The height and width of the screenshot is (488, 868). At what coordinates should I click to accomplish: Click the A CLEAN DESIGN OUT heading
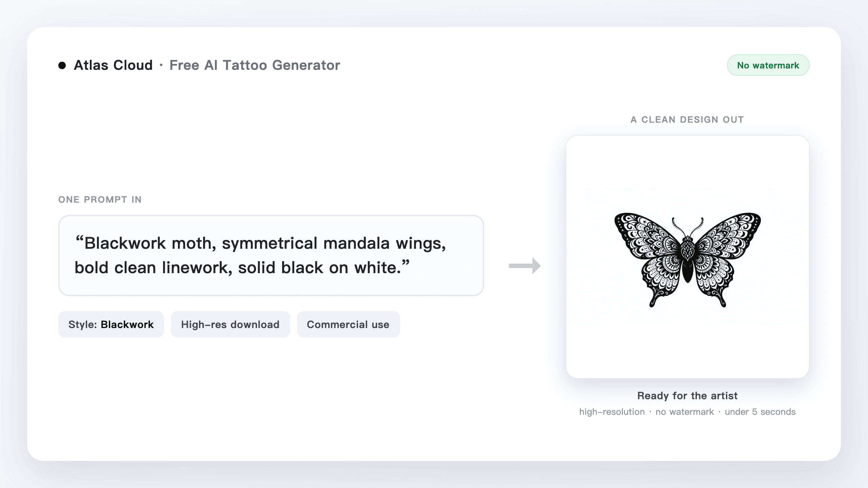687,120
